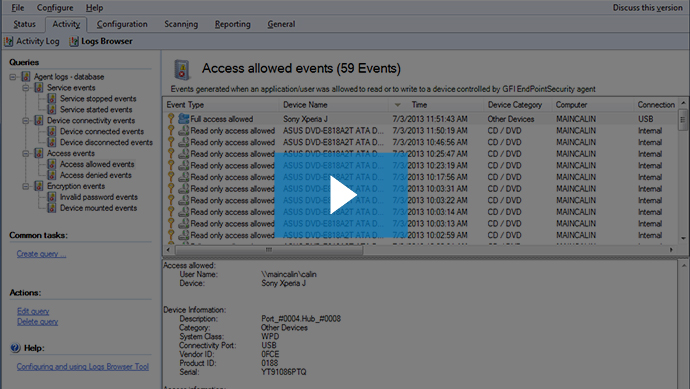690x389 pixels.
Task: Click the Service stopped events icon
Action: (52, 99)
